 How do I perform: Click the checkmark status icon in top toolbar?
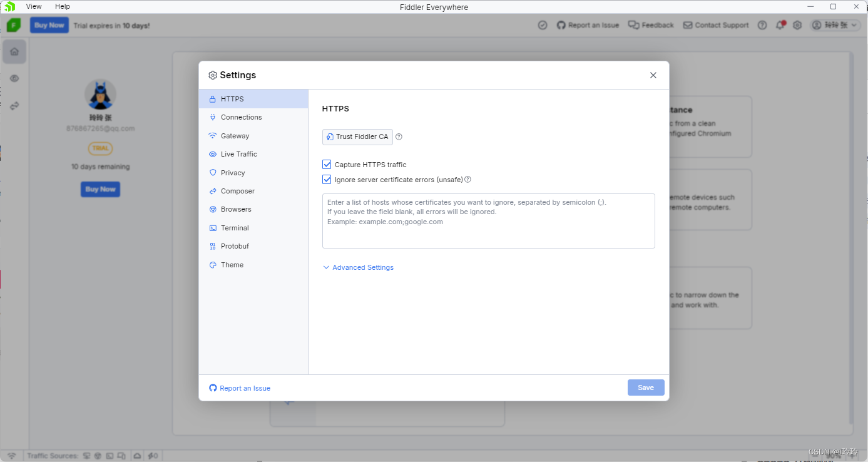click(543, 25)
